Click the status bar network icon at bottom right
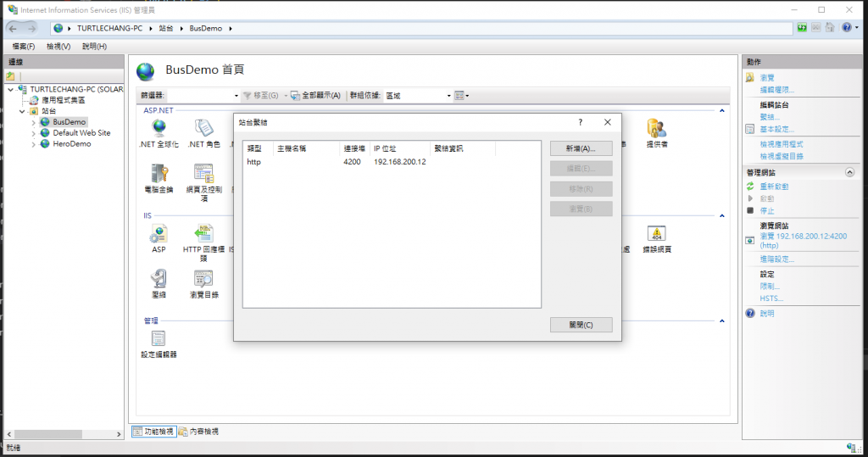This screenshot has width=868, height=457. (x=851, y=448)
